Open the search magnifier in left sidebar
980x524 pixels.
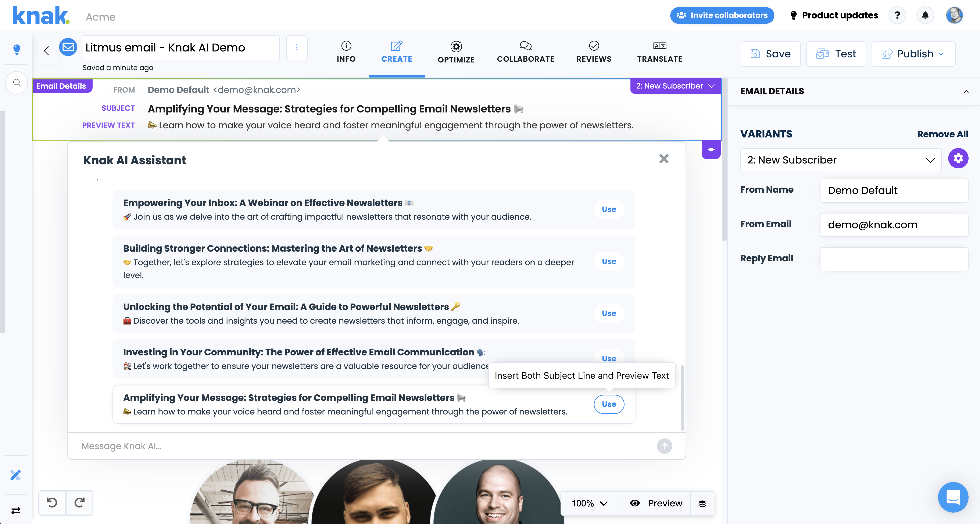[17, 83]
